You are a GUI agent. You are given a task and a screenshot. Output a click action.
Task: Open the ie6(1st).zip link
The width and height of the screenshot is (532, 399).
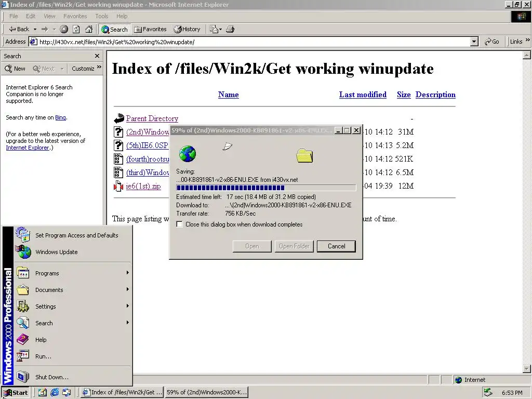(x=143, y=186)
